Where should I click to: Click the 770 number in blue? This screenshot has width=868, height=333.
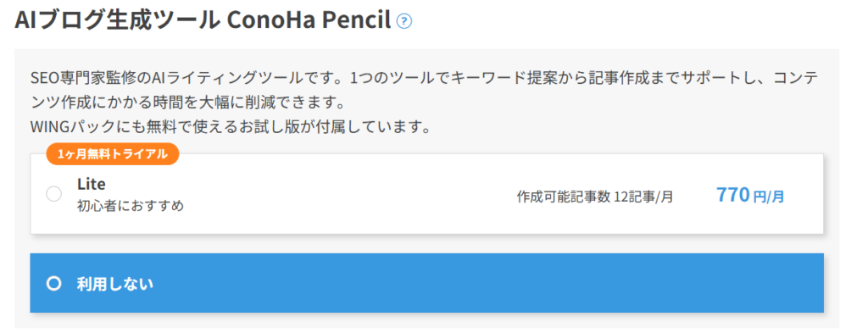733,195
